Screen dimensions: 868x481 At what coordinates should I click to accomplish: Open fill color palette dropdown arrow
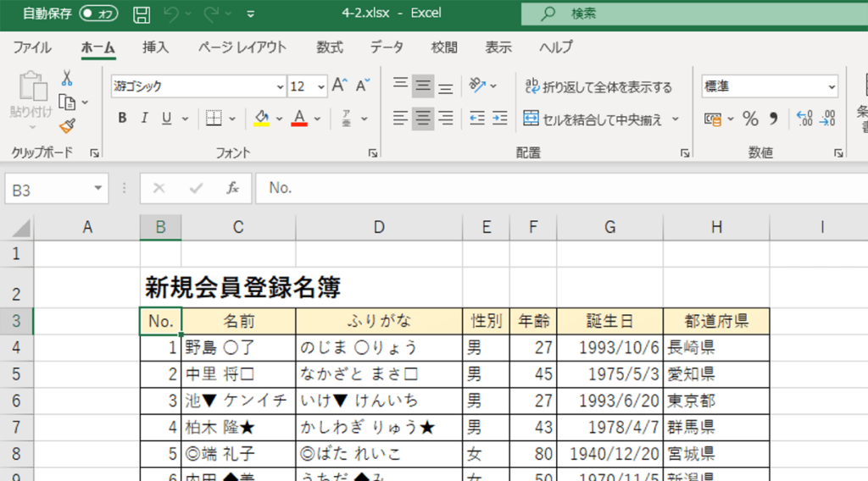coord(280,119)
